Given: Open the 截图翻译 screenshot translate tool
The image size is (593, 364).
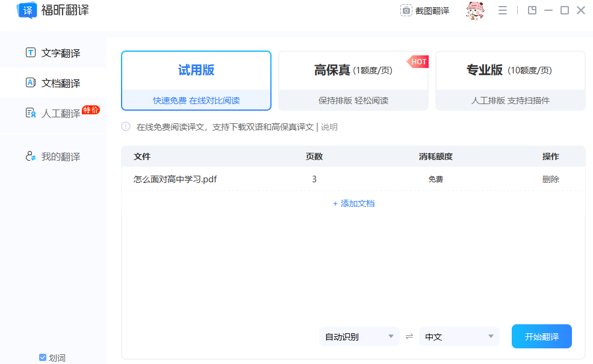Looking at the screenshot, I should tap(424, 11).
